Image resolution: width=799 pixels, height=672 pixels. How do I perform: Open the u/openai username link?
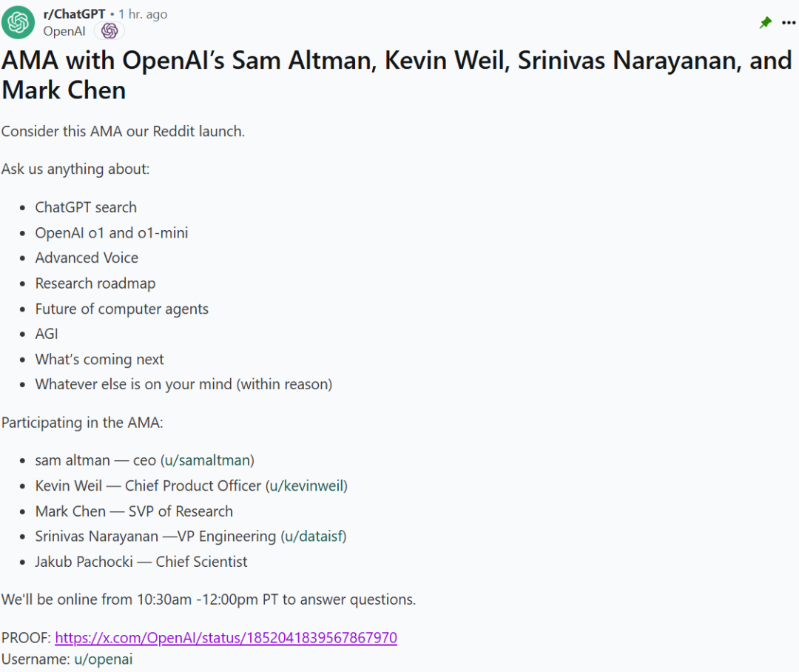click(104, 659)
